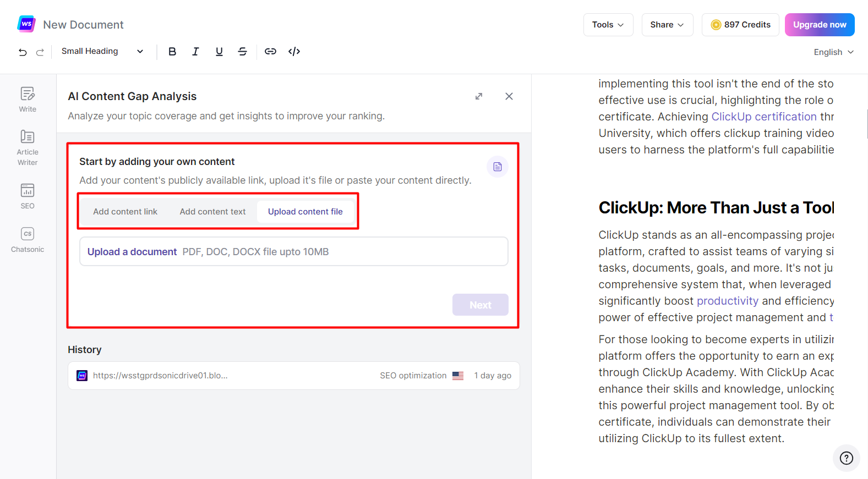Click the PDF, DOC, DOCX file upto 10MB text
Image resolution: width=868 pixels, height=479 pixels.
pyautogui.click(x=256, y=252)
